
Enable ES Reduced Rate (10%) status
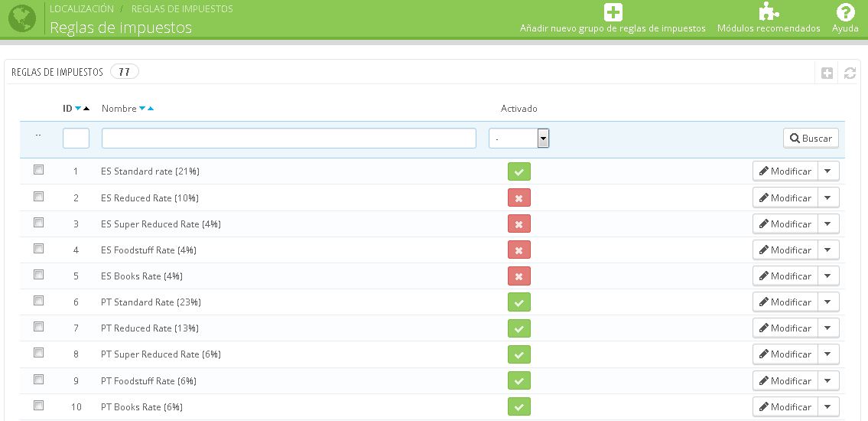519,197
